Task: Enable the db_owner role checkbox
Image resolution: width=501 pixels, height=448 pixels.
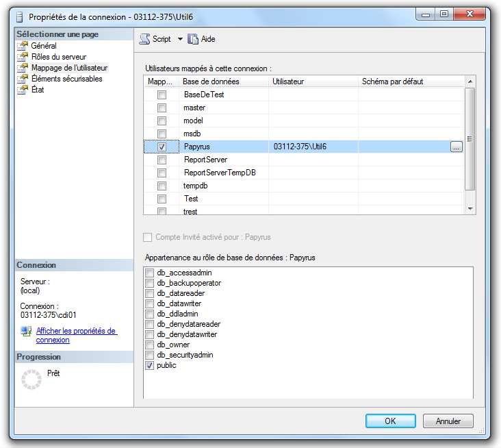Action: [149, 345]
